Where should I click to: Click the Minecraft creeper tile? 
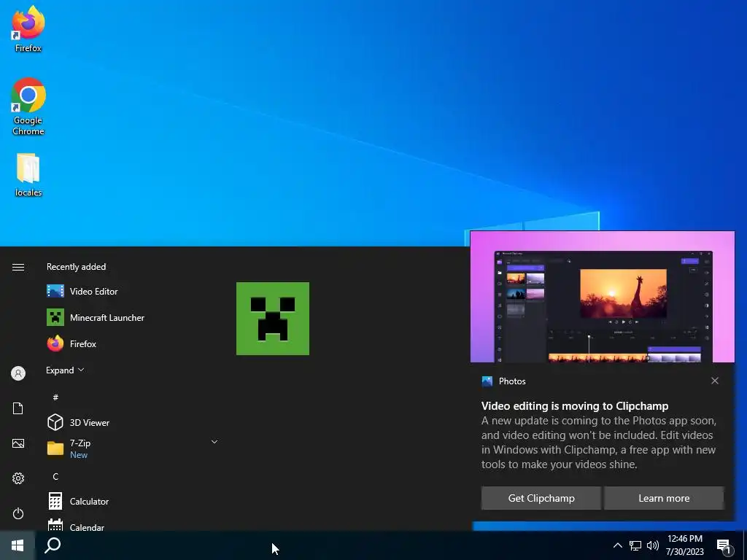[x=273, y=319]
